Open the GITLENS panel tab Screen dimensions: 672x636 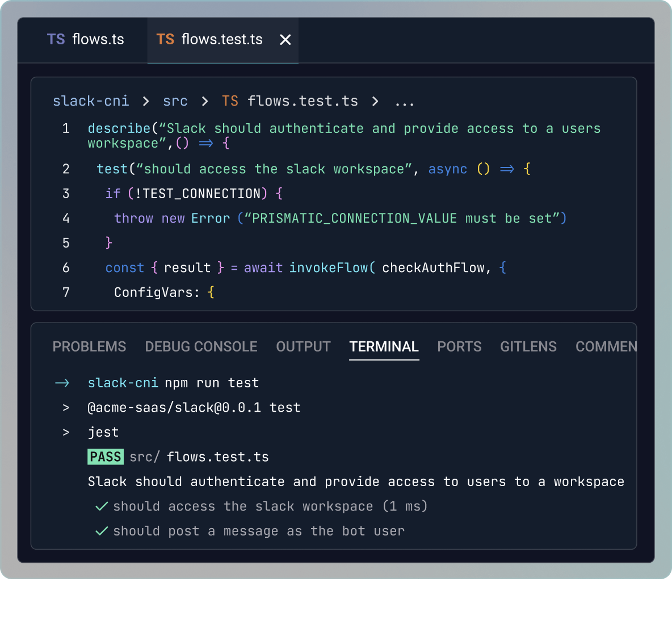(x=528, y=346)
